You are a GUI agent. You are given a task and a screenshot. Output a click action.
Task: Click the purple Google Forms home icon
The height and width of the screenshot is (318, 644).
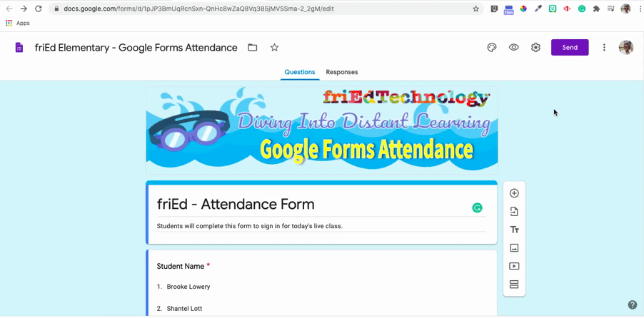[x=19, y=48]
